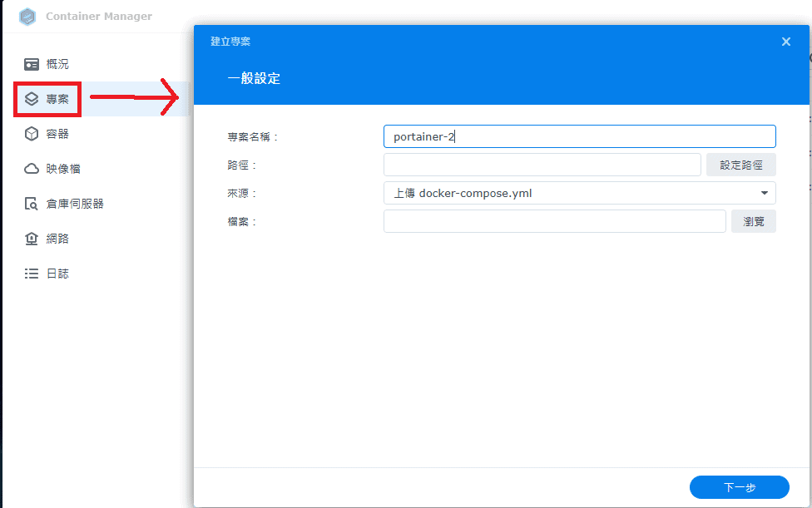
Task: Switch to the 倉庫伺服器 section
Action: point(75,204)
